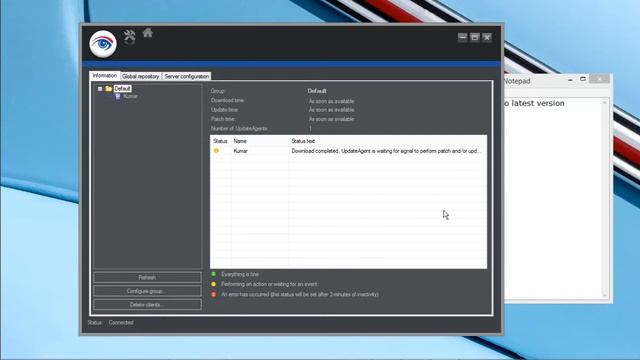This screenshot has height=360, width=640.
Task: Collapse the Default group tree node
Action: [x=100, y=89]
